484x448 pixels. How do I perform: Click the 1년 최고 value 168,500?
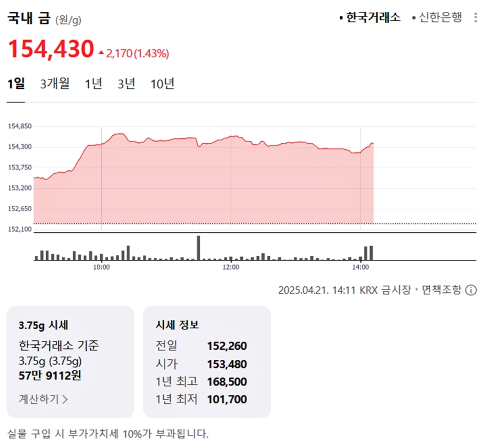(227, 381)
